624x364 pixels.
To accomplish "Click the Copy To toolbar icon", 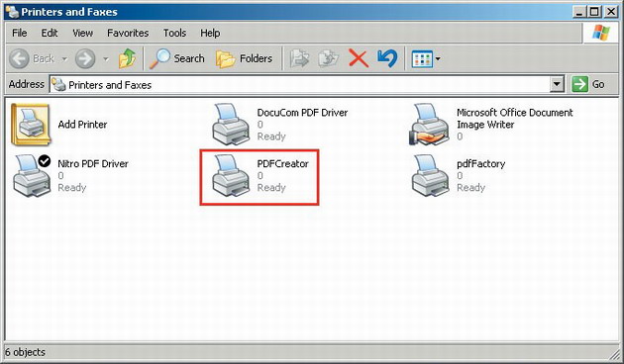I will tap(328, 58).
